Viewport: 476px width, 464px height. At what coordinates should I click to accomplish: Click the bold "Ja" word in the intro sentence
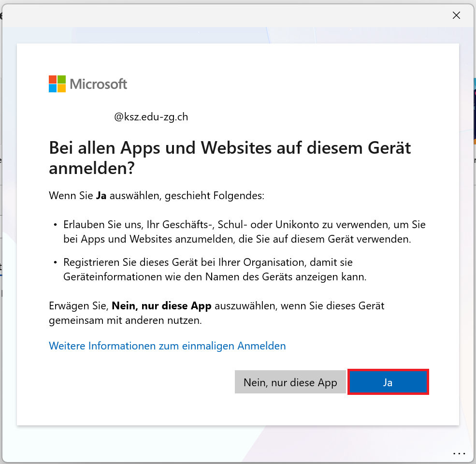point(101,196)
